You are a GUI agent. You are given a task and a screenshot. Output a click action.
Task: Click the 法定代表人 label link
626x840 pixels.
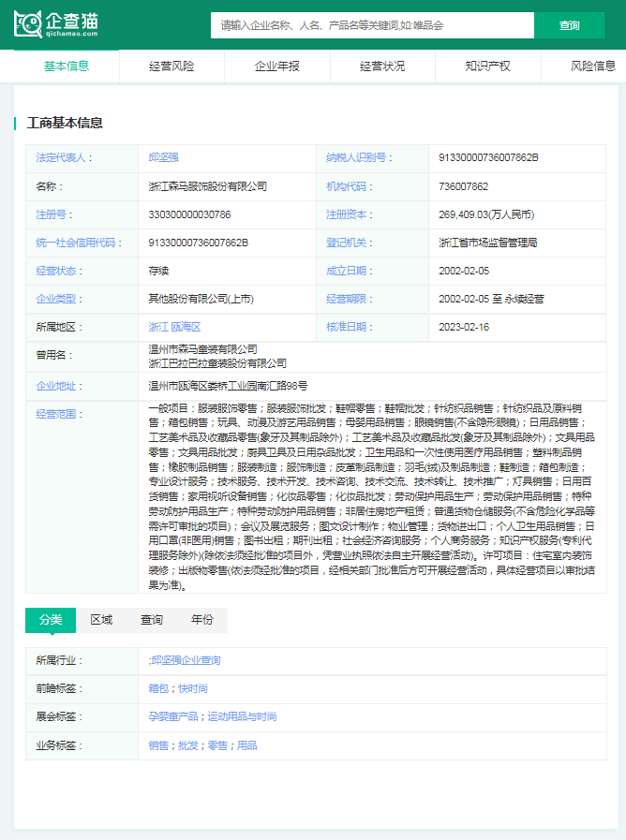point(61,157)
